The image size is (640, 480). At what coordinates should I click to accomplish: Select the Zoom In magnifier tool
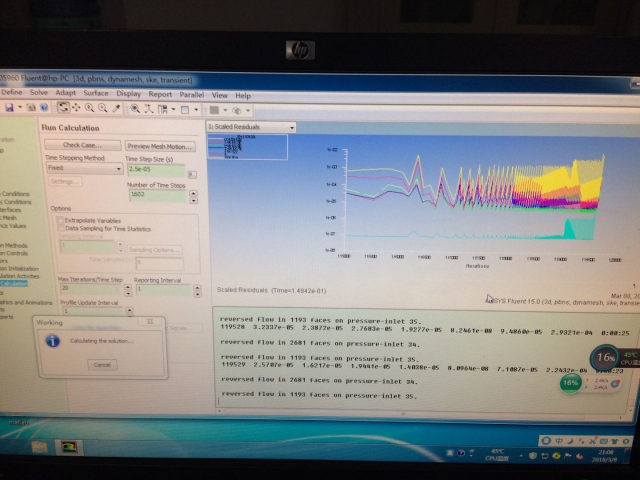89,108
